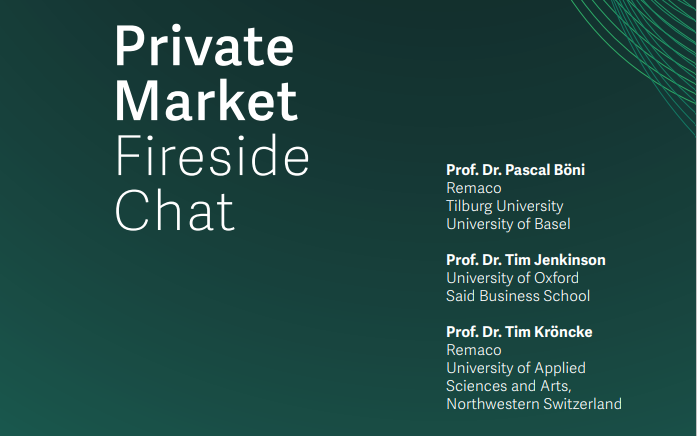
Task: Select the University of Applied line
Action: pyautogui.click(x=516, y=368)
